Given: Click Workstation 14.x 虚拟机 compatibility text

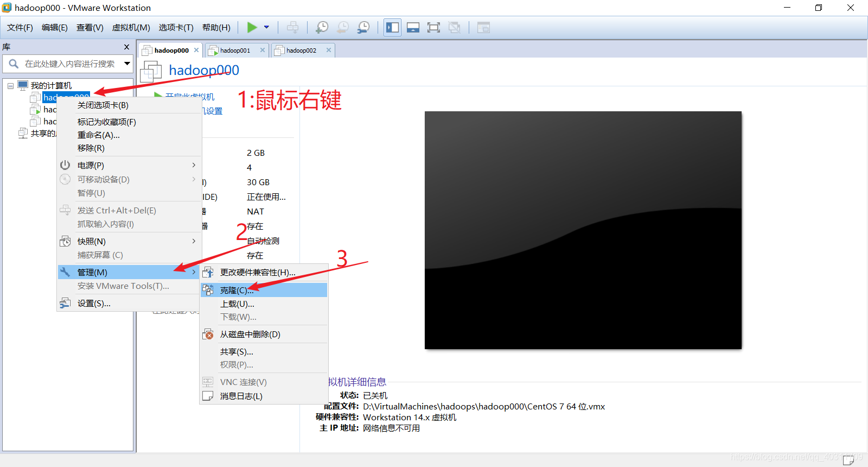Looking at the screenshot, I should click(410, 418).
